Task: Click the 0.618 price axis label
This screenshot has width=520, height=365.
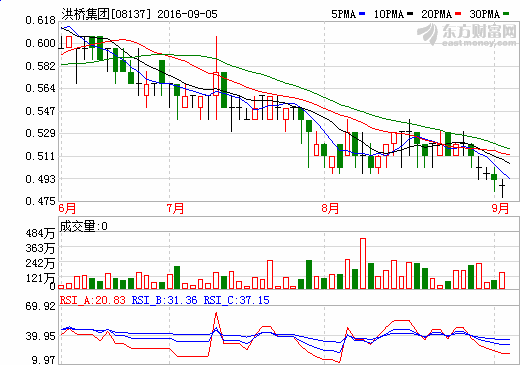Action: tap(40, 20)
